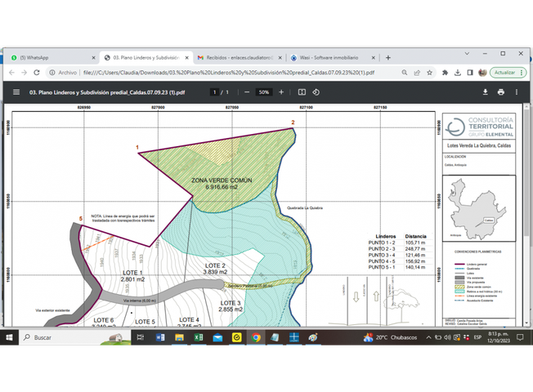Image resolution: width=533 pixels, height=392 pixels.
Task: Click the Quebrada La Quiebra label
Action: [x=305, y=208]
